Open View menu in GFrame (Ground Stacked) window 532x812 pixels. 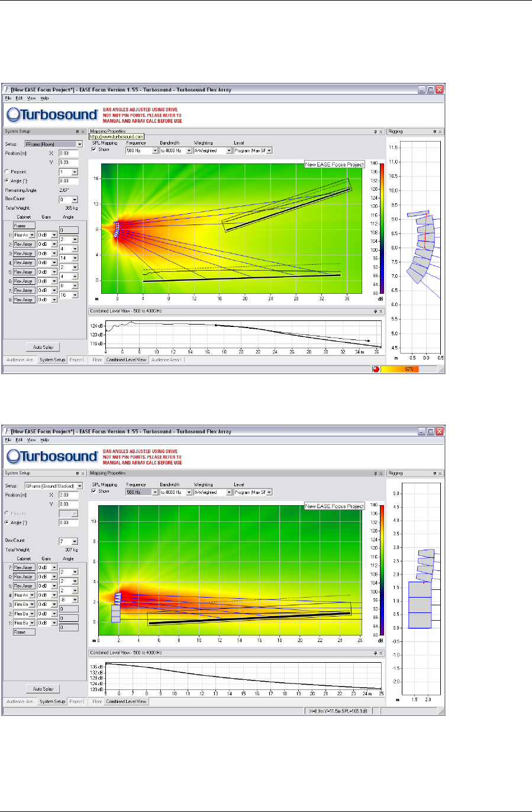coord(31,440)
